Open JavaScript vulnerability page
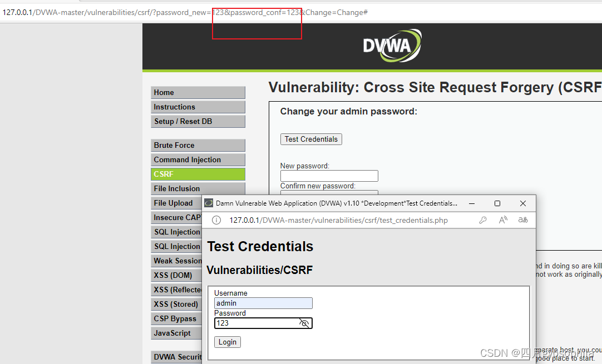602x364 pixels. (176, 333)
